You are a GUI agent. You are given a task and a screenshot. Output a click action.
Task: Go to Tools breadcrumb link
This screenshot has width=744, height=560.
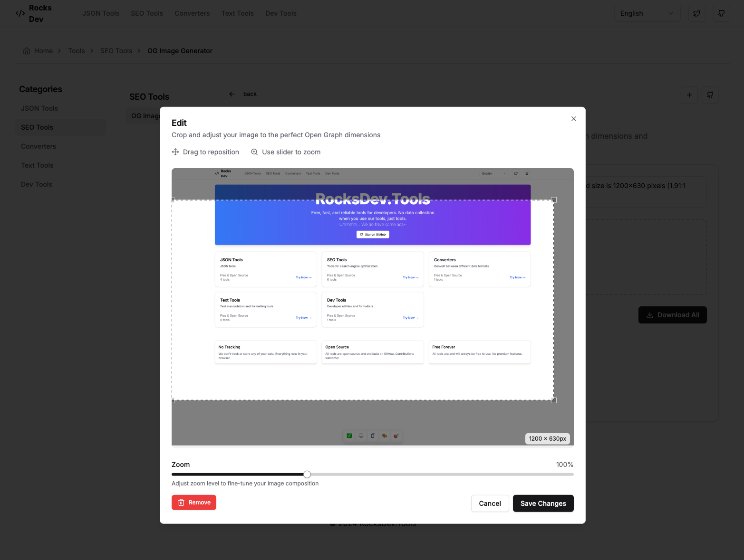(x=77, y=51)
